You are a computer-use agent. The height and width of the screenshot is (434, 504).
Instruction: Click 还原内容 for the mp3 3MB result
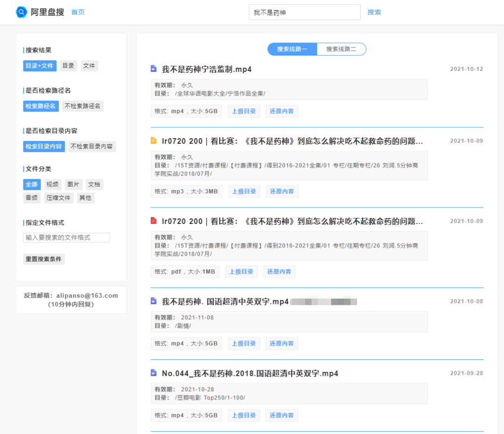pos(282,191)
